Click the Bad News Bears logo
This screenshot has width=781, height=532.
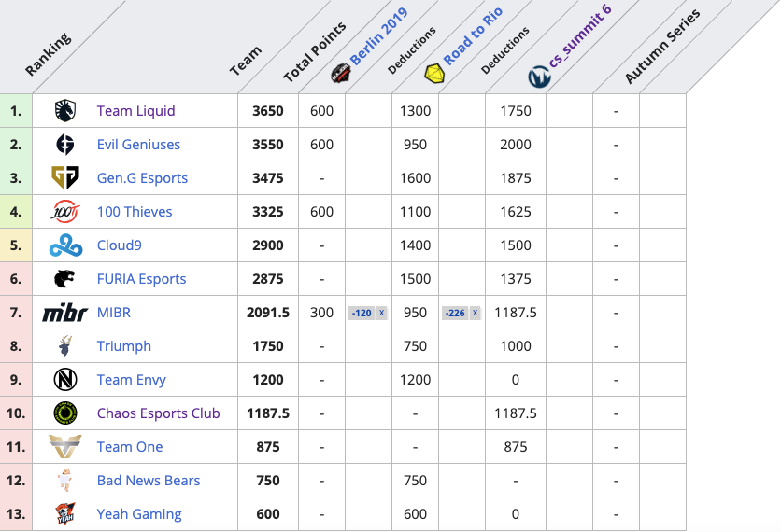click(65, 481)
